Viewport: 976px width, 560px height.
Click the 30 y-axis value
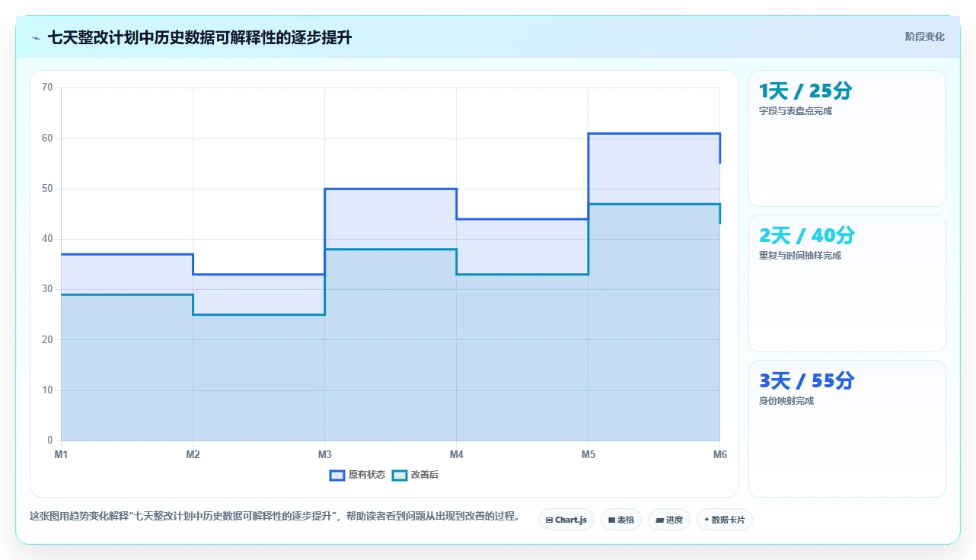47,289
